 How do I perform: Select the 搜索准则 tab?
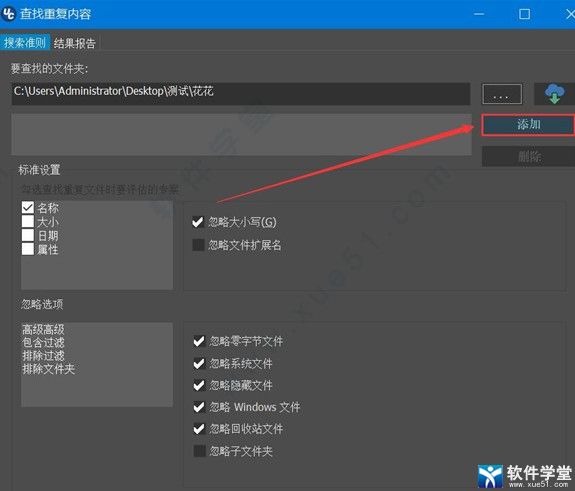coord(25,43)
